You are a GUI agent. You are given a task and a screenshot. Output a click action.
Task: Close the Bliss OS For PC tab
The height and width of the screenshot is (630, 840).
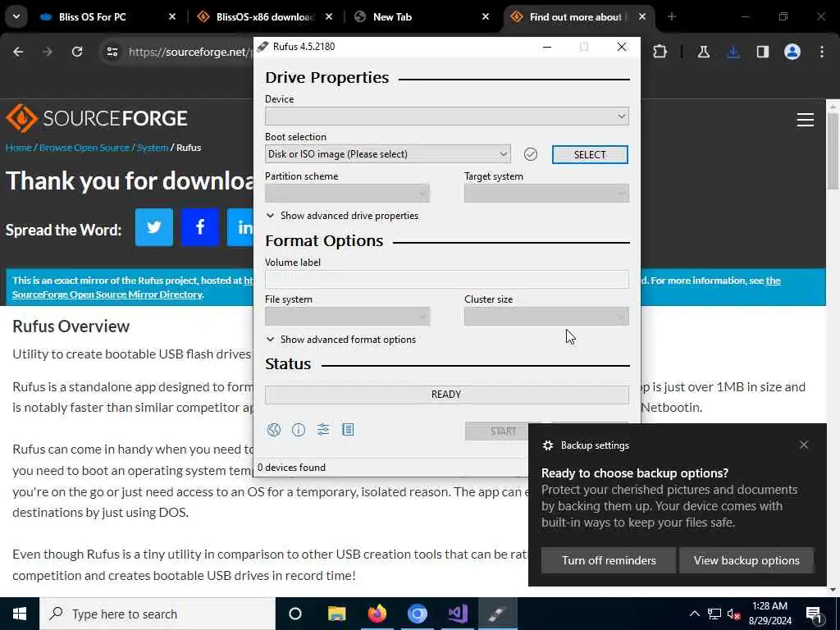point(172,16)
